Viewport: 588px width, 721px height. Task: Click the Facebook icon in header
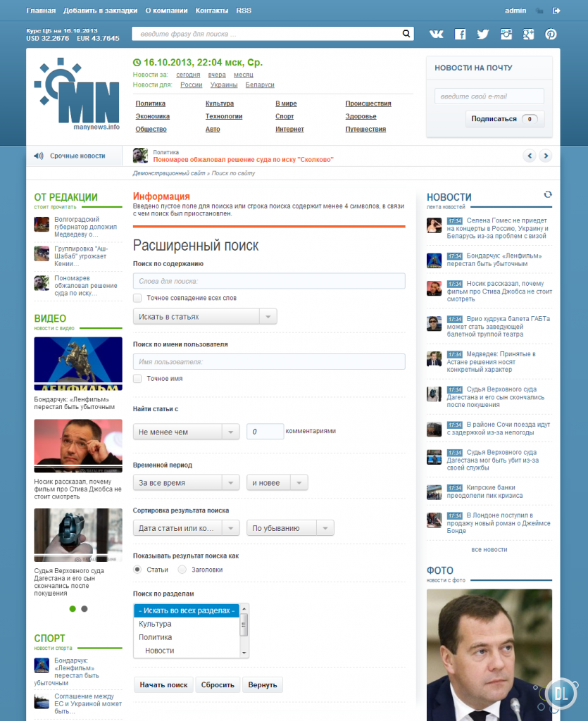coord(460,34)
